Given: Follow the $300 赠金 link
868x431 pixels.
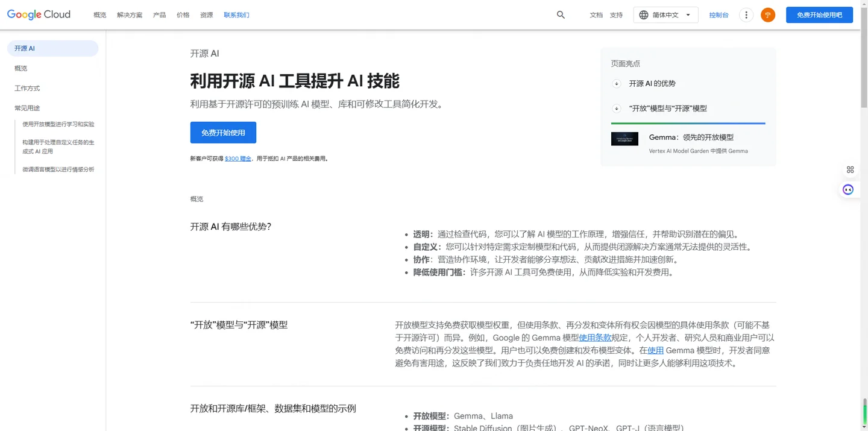Looking at the screenshot, I should 238,159.
